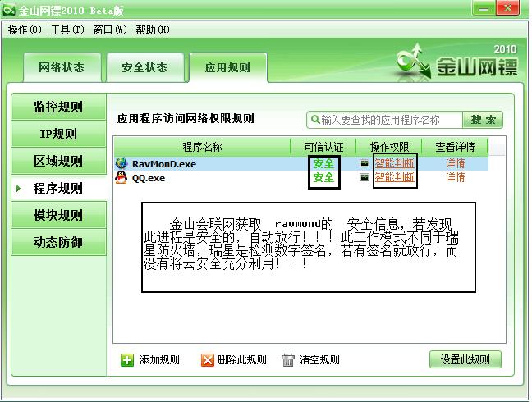Open 区域规则 in the sidebar
The height and width of the screenshot is (402, 532).
click(x=58, y=161)
